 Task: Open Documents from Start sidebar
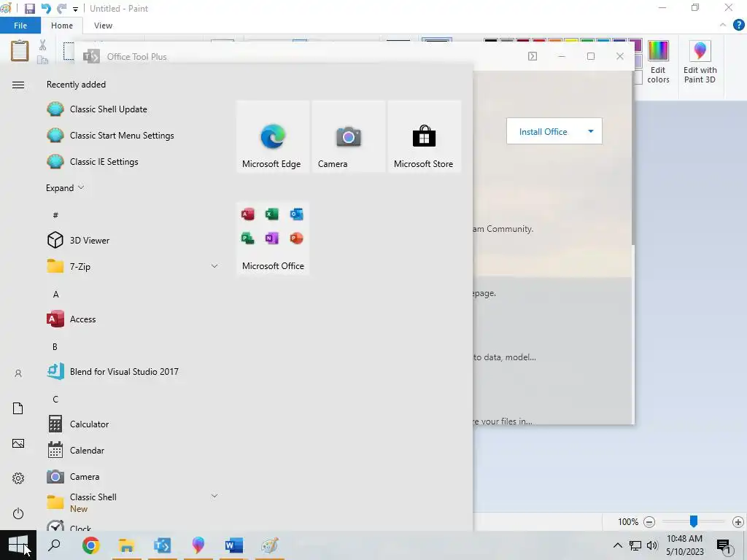click(x=18, y=408)
